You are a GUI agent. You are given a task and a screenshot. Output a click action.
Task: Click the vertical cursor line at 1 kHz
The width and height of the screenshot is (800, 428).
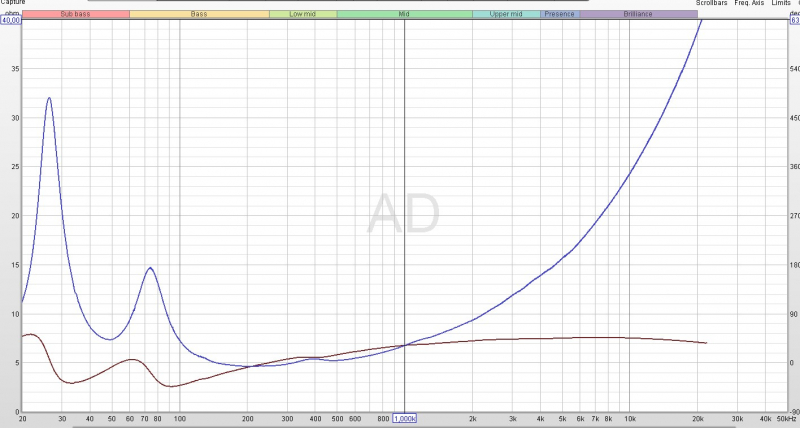[x=405, y=214]
